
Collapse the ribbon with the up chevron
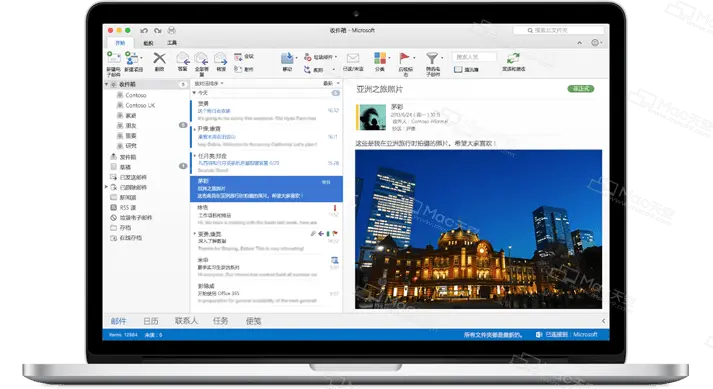(579, 43)
